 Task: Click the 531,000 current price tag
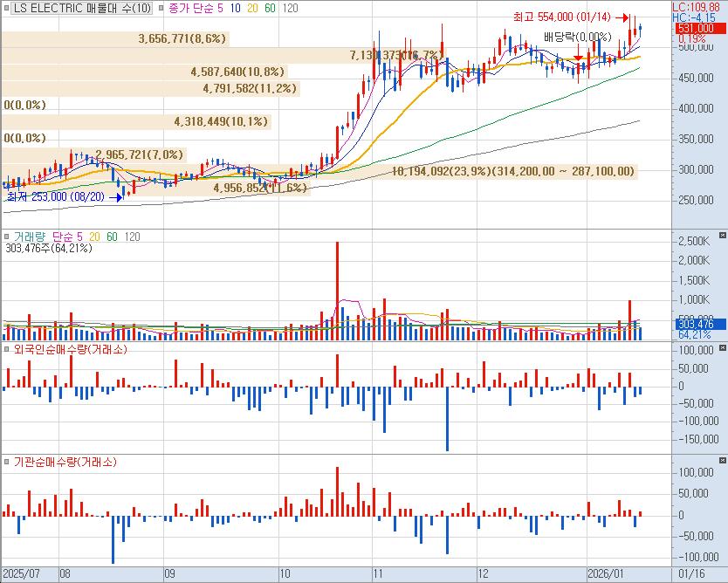(x=701, y=28)
